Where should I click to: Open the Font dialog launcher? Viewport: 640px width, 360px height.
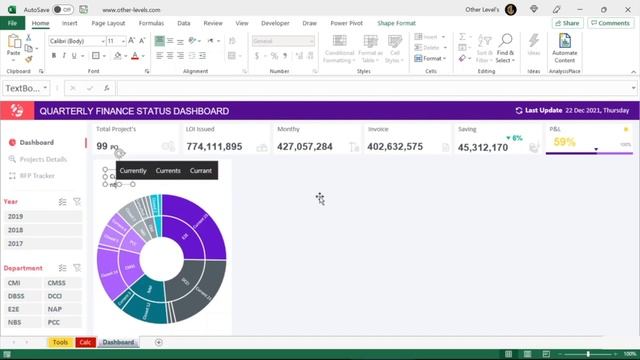click(x=147, y=71)
